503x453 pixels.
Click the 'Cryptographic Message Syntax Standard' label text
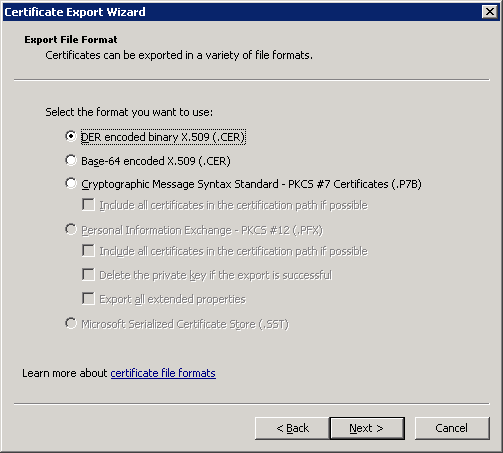point(180,184)
